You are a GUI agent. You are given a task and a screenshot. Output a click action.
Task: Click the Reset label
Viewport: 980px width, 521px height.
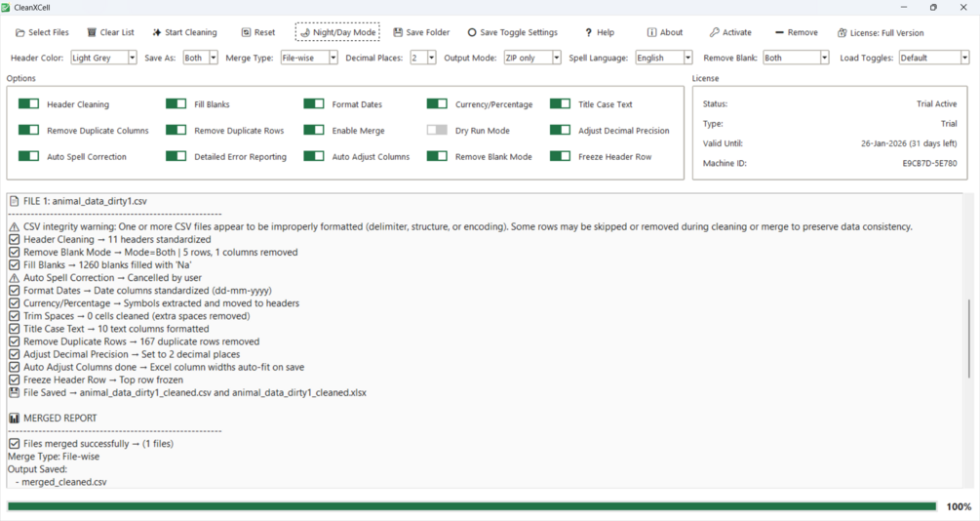click(x=264, y=32)
